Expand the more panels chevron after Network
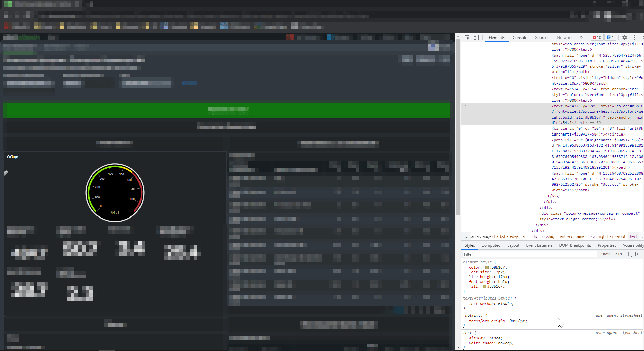Screen dimensions: 644x351 [x=581, y=37]
